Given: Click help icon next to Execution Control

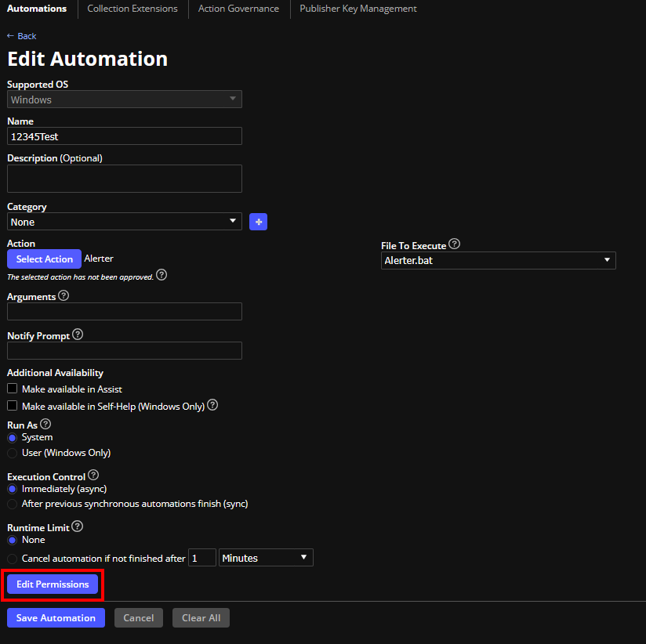Looking at the screenshot, I should 93,475.
